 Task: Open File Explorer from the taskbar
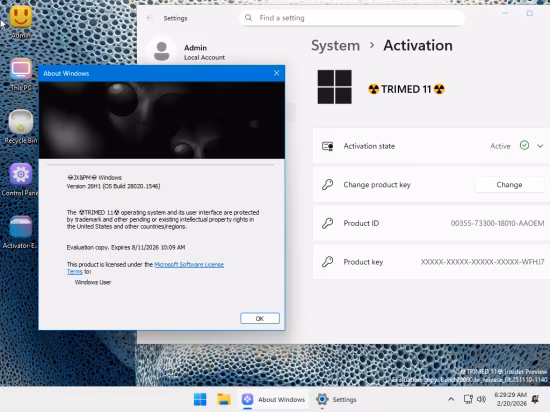click(x=223, y=399)
